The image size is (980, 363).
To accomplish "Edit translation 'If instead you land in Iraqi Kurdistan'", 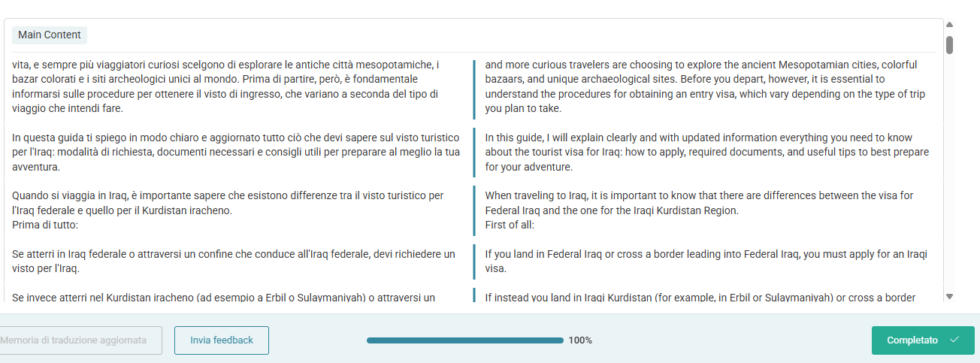I will click(x=708, y=297).
